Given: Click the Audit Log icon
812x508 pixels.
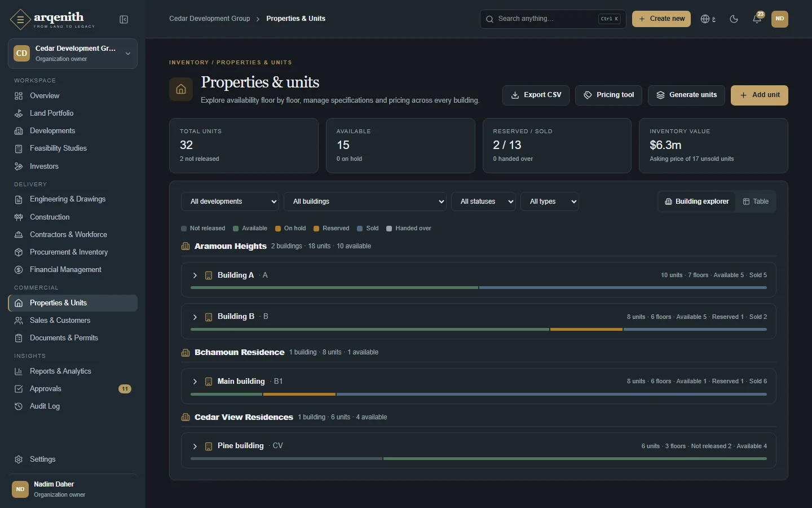Looking at the screenshot, I should click(19, 406).
